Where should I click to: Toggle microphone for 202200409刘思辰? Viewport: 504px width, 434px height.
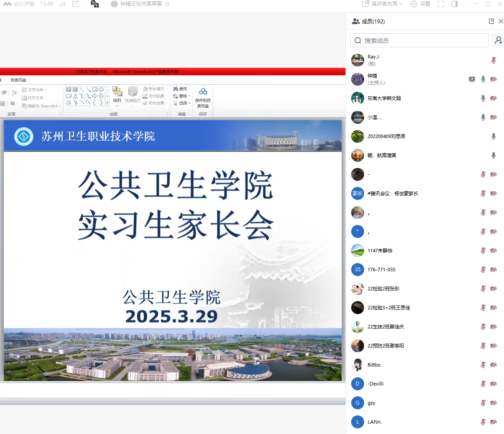point(494,136)
